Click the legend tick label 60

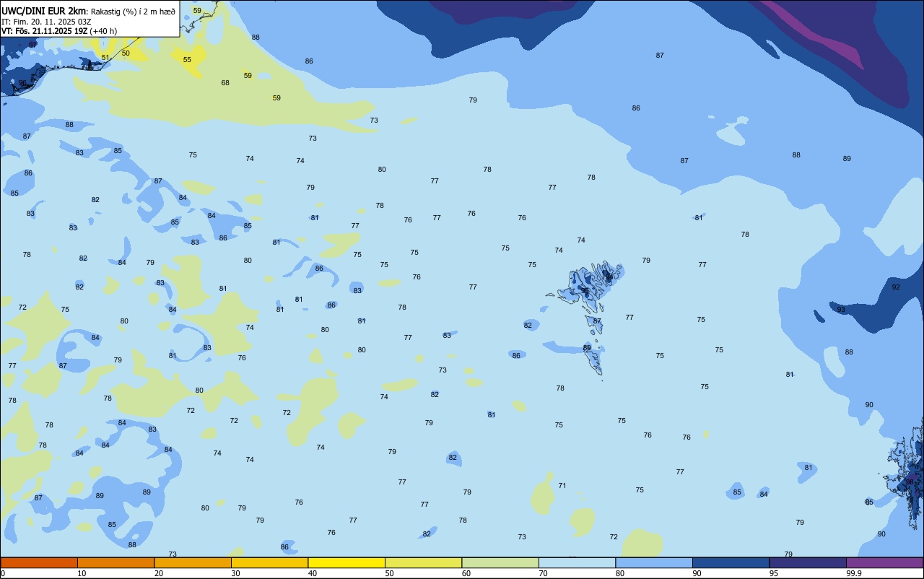(466, 573)
